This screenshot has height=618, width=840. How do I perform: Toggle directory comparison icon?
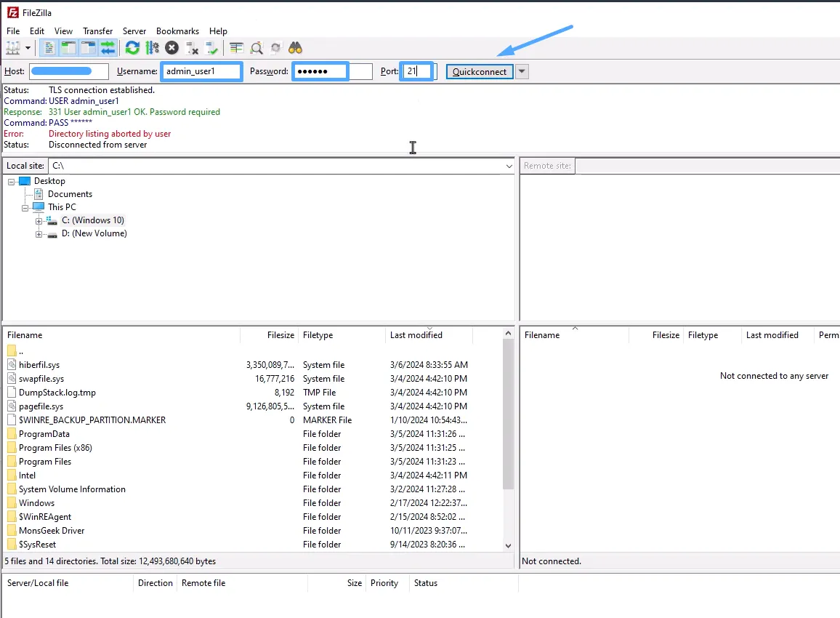(257, 48)
